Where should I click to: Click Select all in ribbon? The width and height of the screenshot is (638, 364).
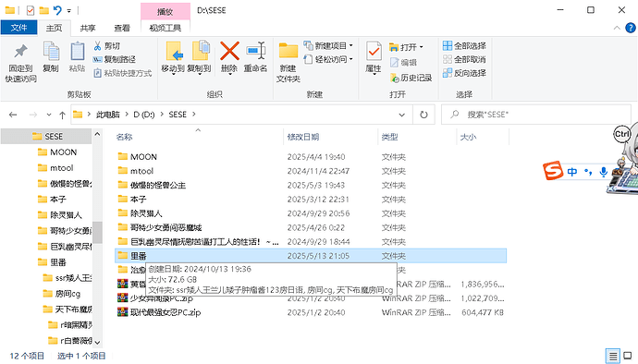464,45
